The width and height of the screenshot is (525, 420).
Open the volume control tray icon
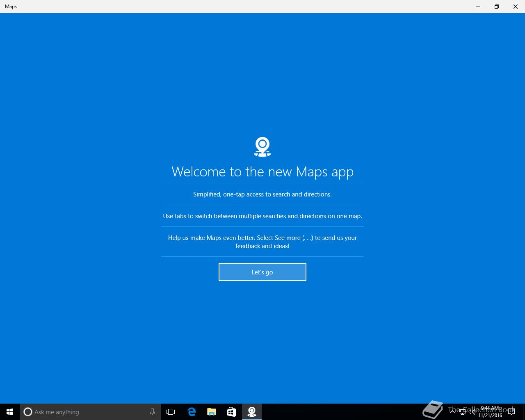click(x=472, y=412)
